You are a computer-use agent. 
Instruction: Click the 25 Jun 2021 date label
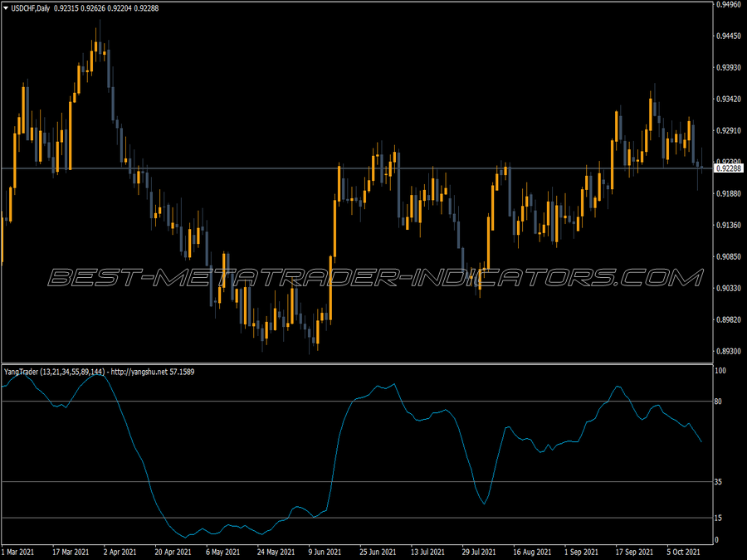coord(378,553)
